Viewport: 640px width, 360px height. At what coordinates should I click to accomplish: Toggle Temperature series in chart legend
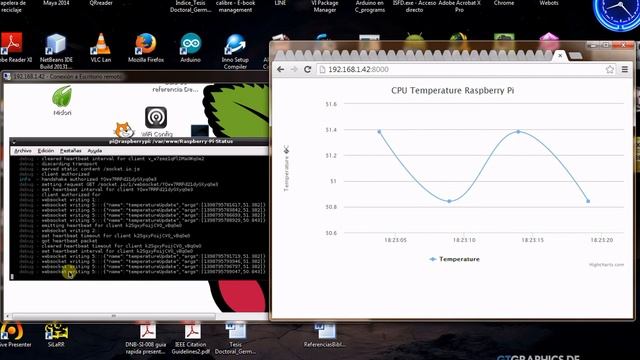[x=454, y=259]
